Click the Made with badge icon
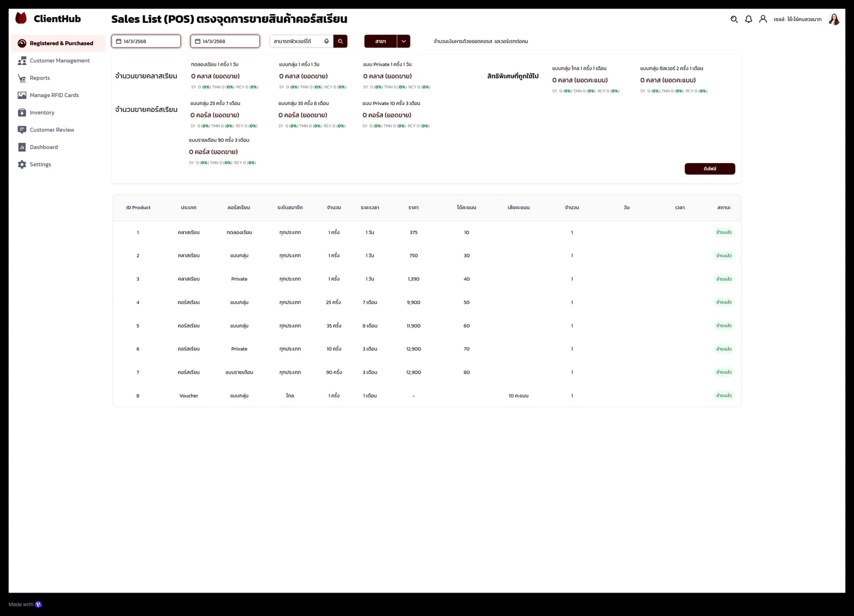This screenshot has height=616, width=854. (x=38, y=604)
